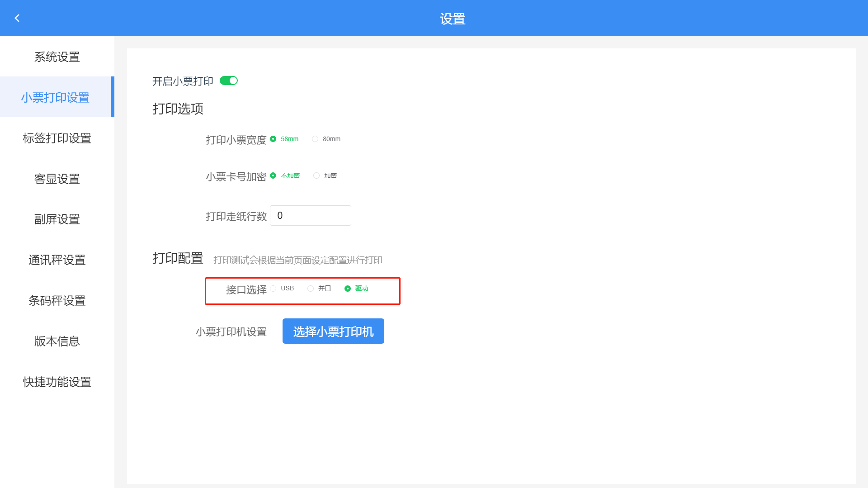Open 系统设置 in sidebar
The width and height of the screenshot is (868, 488).
[57, 57]
